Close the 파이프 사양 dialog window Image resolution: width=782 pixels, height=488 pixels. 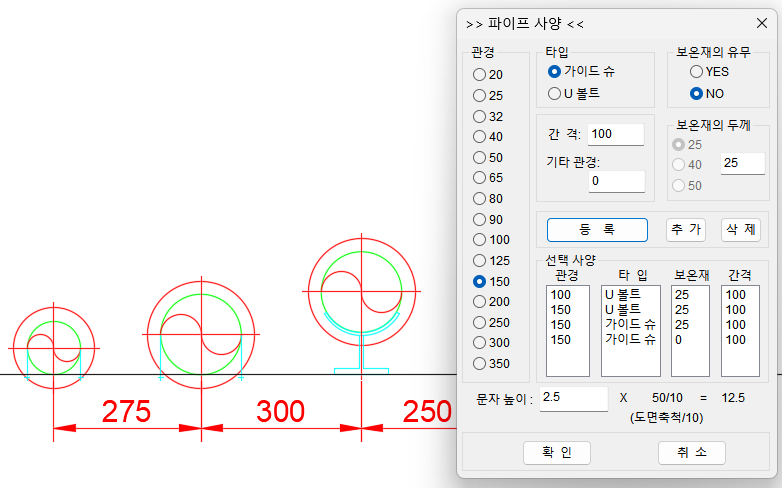click(762, 23)
